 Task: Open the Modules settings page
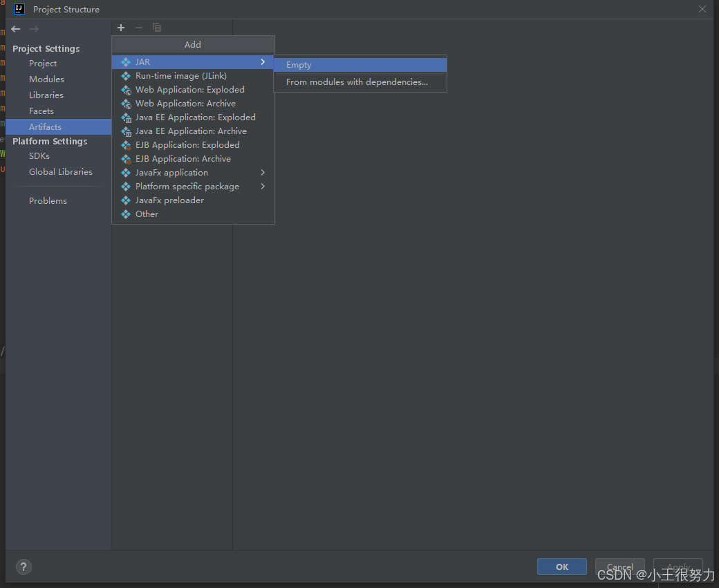point(58,79)
